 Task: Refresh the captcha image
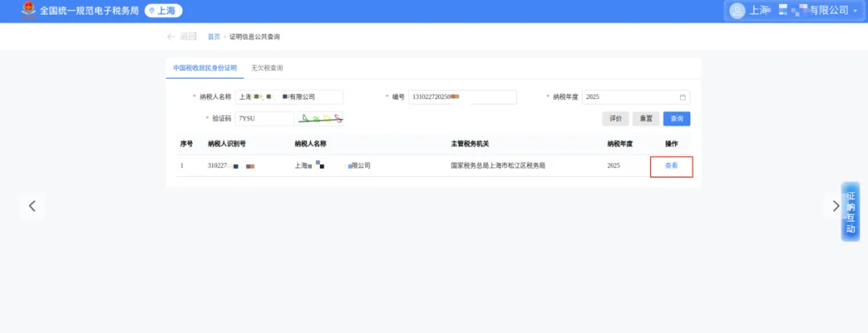coord(321,118)
